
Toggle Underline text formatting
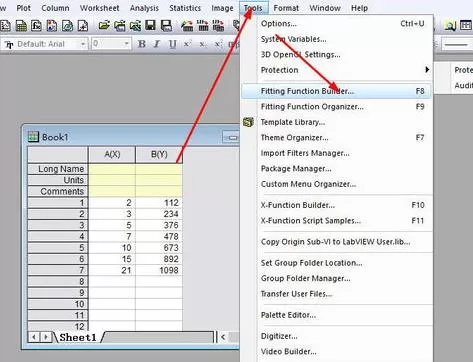[x=172, y=44]
